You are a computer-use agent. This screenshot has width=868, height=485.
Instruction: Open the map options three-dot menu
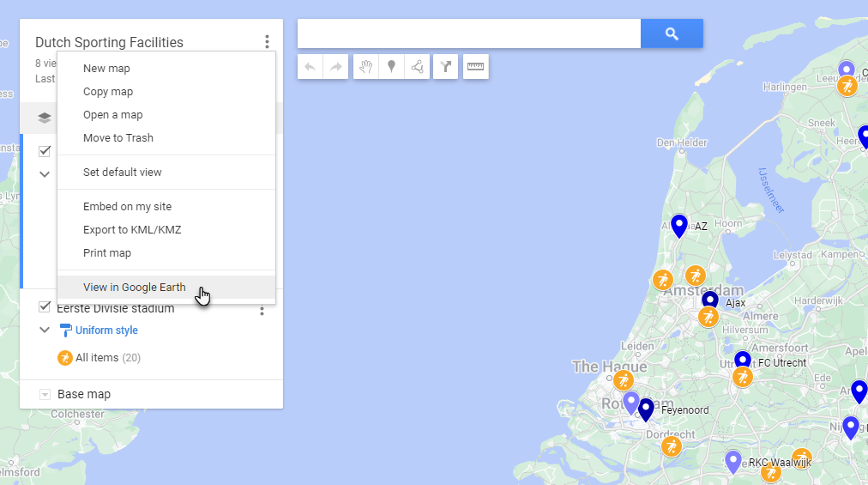pos(267,41)
